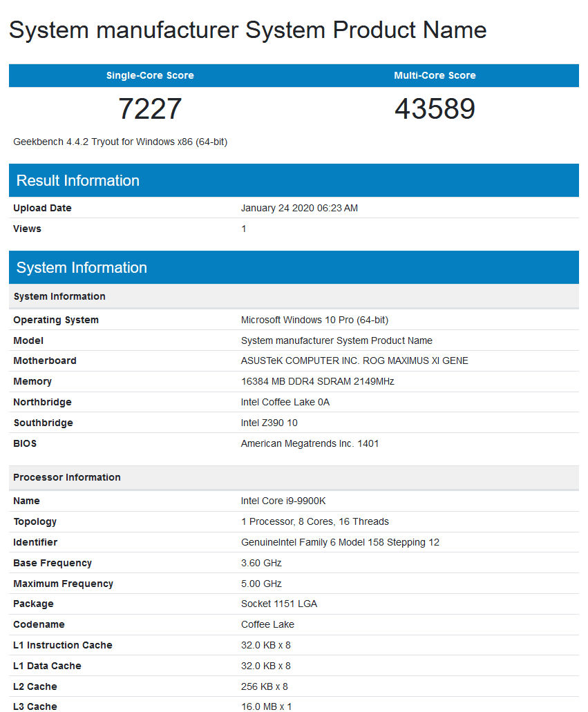Select the 5.00 GHz value
Screen dimensions: 588x712
pyautogui.click(x=261, y=584)
